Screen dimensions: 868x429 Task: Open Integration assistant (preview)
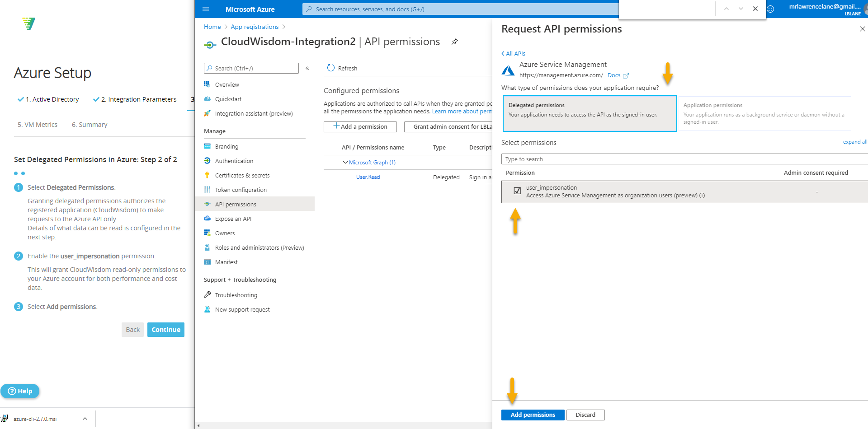pos(255,113)
